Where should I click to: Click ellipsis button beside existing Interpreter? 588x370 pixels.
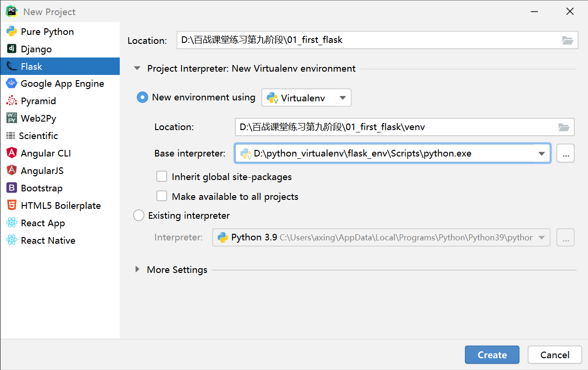click(565, 238)
